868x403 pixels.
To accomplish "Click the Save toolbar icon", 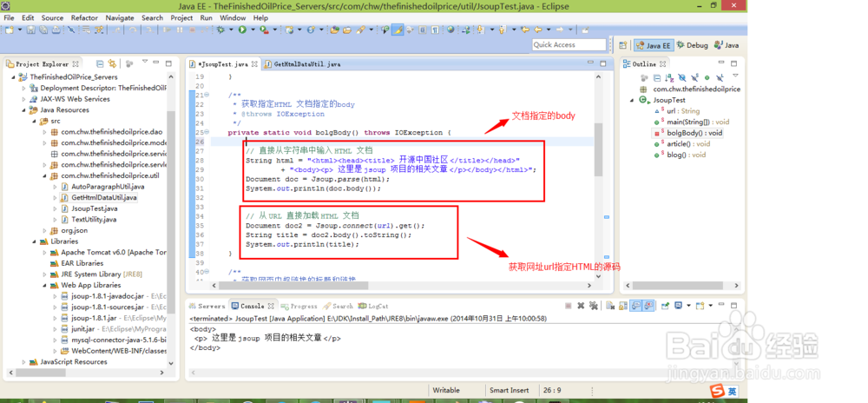I will 30,30.
